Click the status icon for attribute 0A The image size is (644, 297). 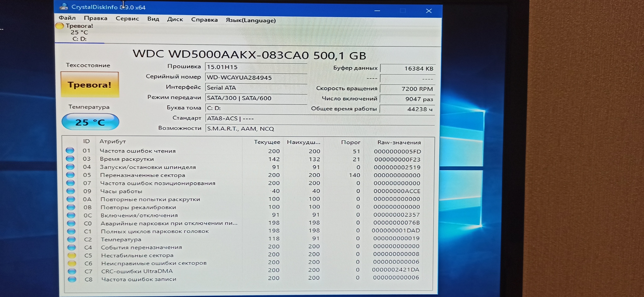click(x=71, y=199)
